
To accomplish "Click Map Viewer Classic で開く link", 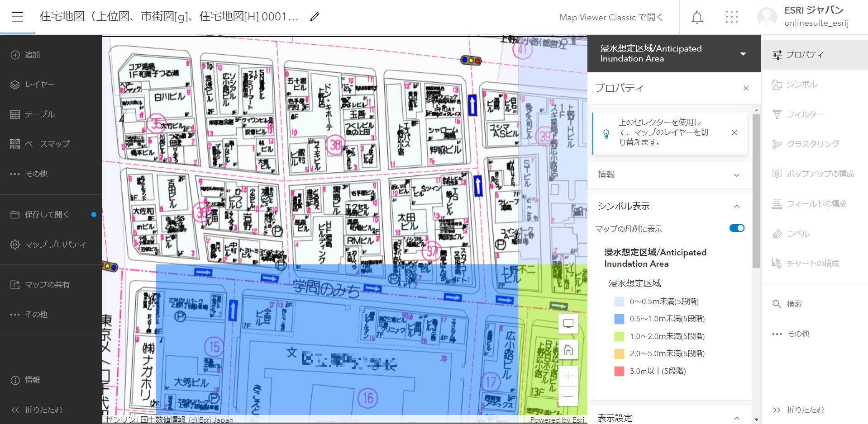I will click(611, 18).
